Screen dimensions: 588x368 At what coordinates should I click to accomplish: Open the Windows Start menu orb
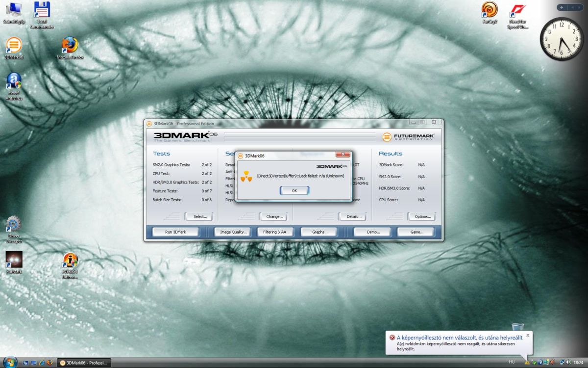click(x=10, y=362)
